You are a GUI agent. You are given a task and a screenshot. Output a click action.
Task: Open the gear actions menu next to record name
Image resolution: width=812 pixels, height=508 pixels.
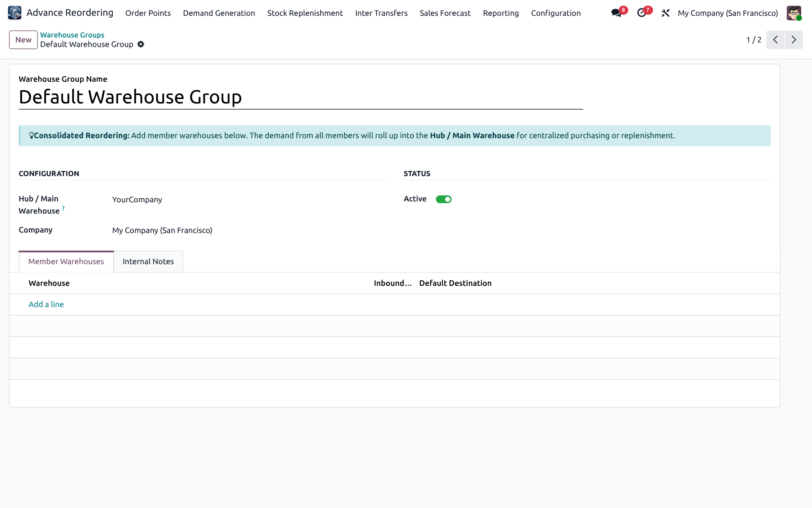click(x=141, y=44)
